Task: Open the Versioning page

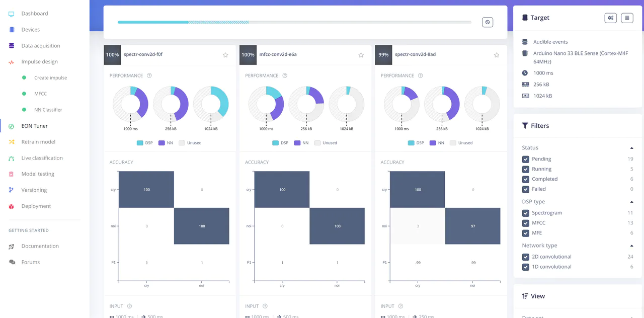Action: point(34,190)
